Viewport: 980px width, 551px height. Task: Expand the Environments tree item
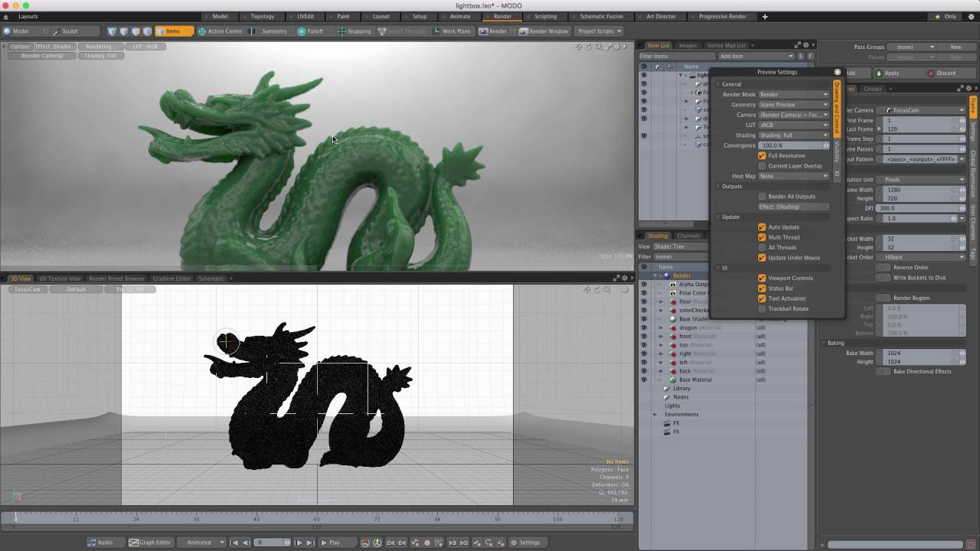pyautogui.click(x=655, y=414)
